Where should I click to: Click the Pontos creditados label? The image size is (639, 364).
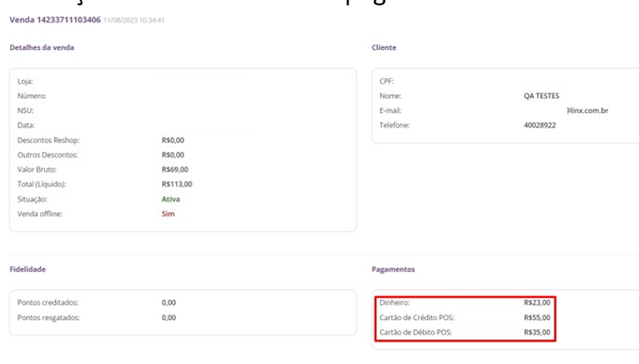pyautogui.click(x=48, y=303)
